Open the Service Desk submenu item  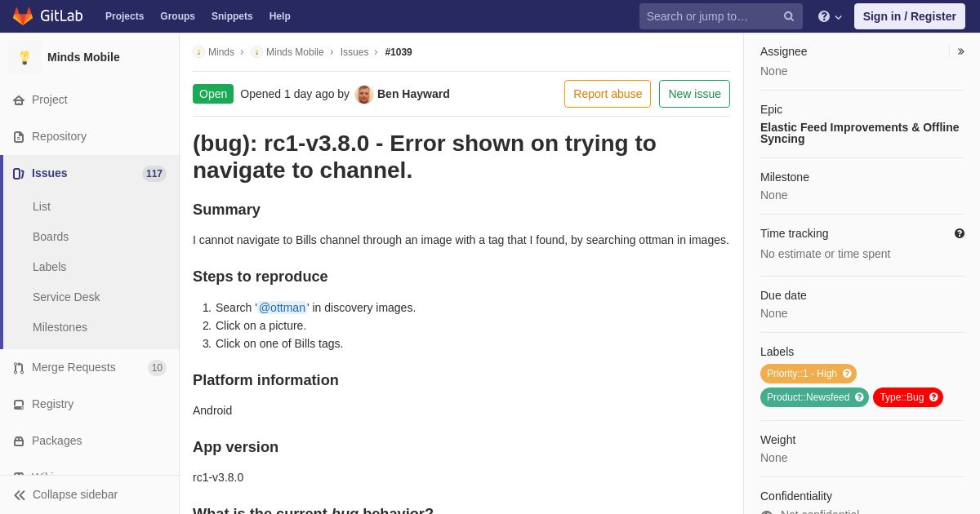click(x=66, y=297)
